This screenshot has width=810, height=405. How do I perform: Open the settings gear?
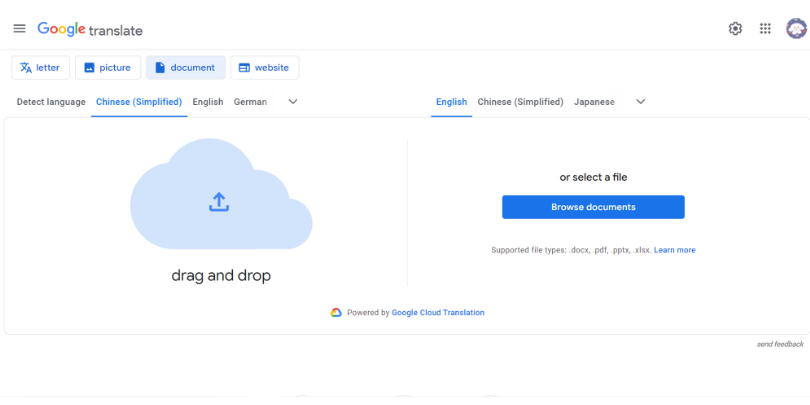pyautogui.click(x=735, y=29)
